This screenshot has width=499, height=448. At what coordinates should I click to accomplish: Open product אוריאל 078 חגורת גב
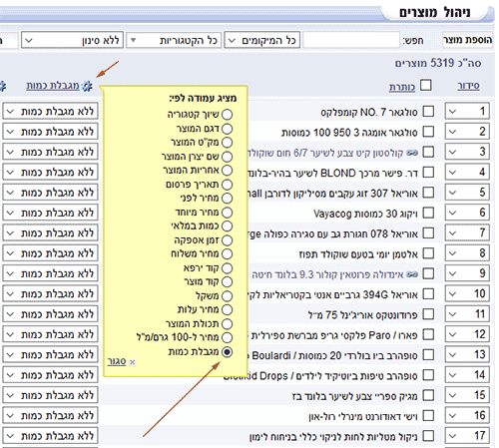pos(332,233)
